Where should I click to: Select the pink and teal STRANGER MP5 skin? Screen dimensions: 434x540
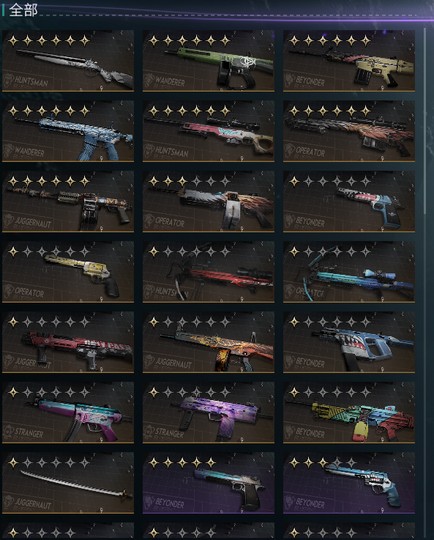coord(68,413)
